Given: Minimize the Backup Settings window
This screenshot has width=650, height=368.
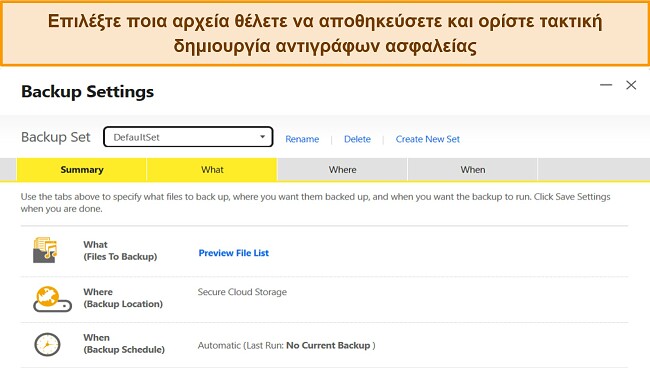Looking at the screenshot, I should pyautogui.click(x=606, y=85).
